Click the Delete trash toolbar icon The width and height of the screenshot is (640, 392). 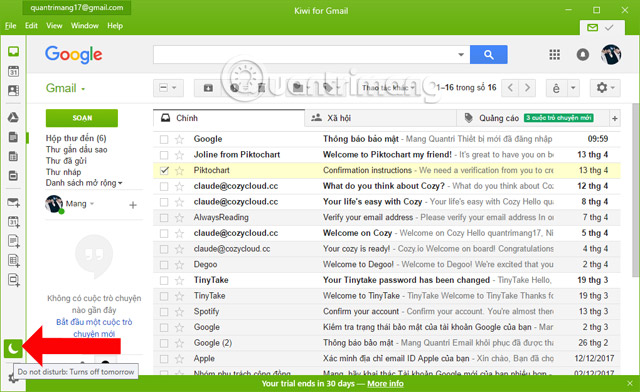click(261, 88)
